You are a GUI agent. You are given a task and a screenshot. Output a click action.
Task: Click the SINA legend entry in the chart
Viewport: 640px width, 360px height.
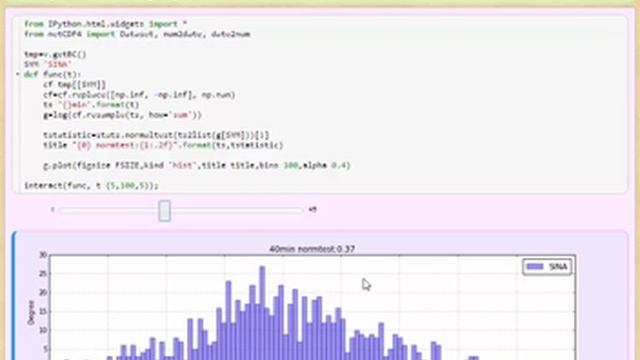click(547, 267)
